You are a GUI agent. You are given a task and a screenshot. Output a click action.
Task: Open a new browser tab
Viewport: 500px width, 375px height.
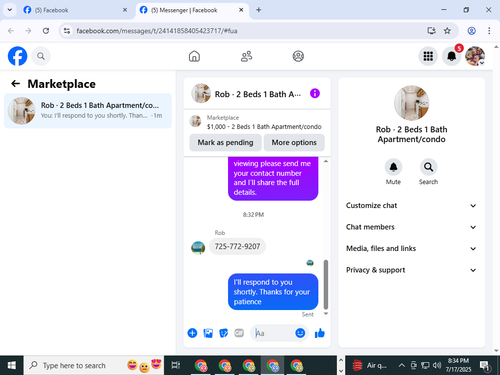pos(258,10)
